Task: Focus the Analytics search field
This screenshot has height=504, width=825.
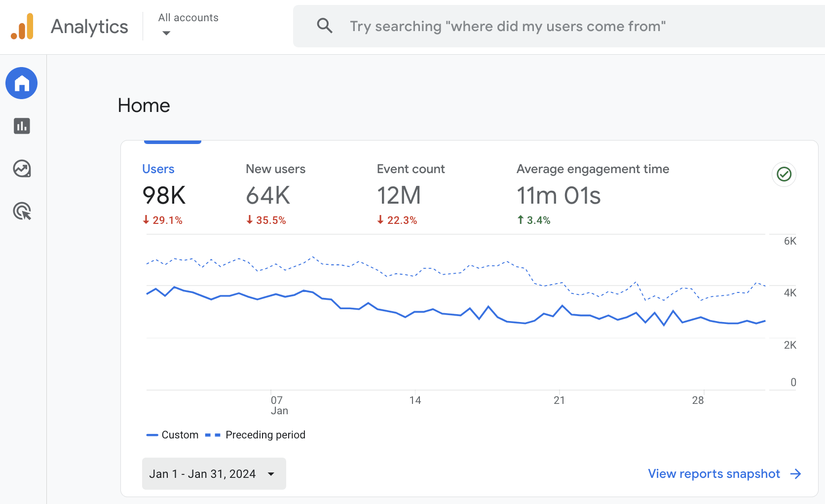Action: 559,26
